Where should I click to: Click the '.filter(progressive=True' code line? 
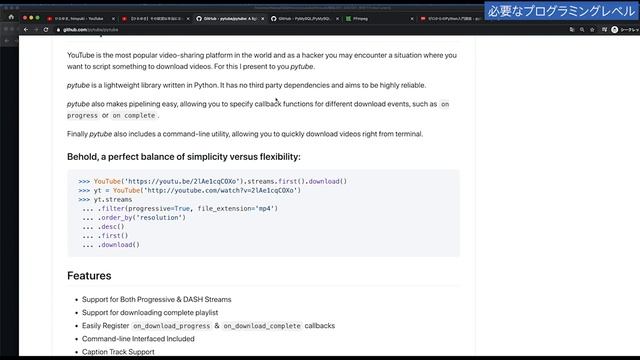coord(180,209)
